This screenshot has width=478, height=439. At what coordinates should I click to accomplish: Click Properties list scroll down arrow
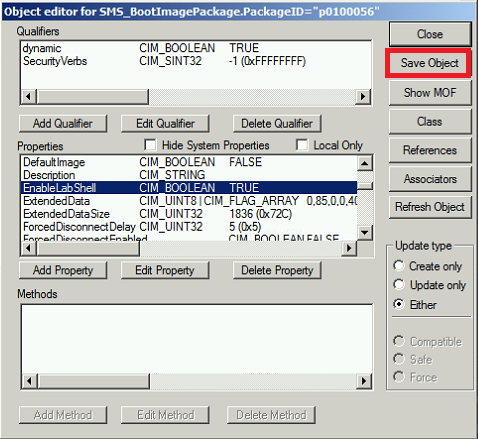[365, 232]
